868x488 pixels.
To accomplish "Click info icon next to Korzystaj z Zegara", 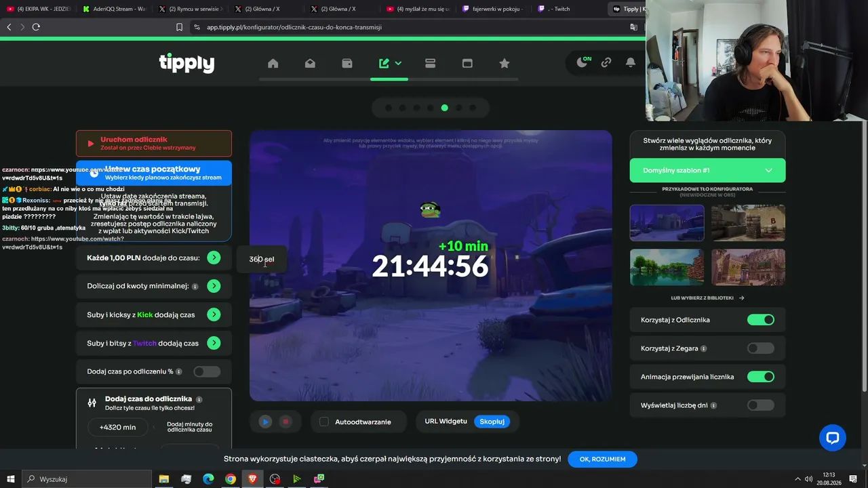I will [703, 348].
